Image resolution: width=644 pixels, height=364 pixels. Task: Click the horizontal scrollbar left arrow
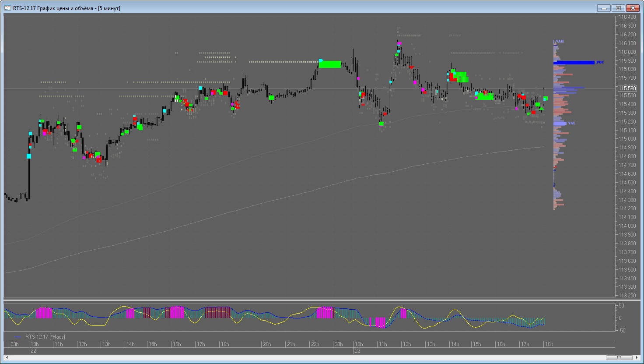pos(6,357)
